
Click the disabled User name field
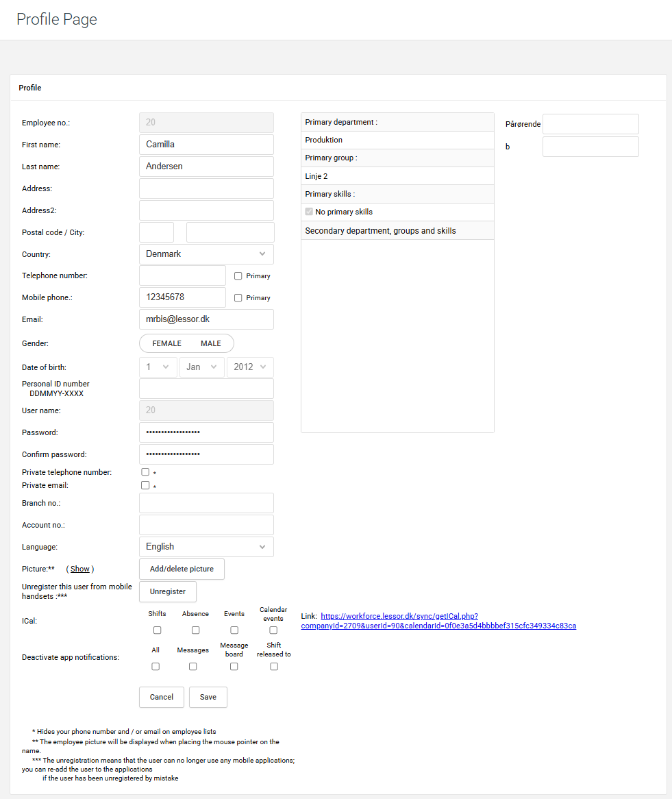coord(206,410)
